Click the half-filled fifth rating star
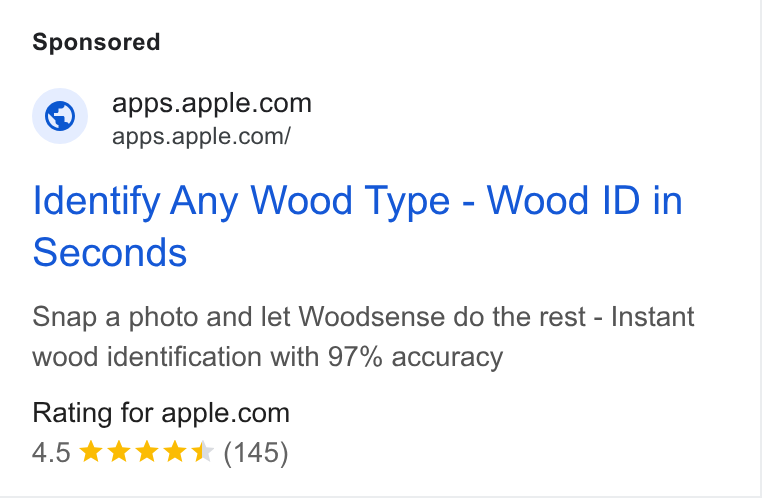Image resolution: width=762 pixels, height=498 pixels. pos(203,451)
